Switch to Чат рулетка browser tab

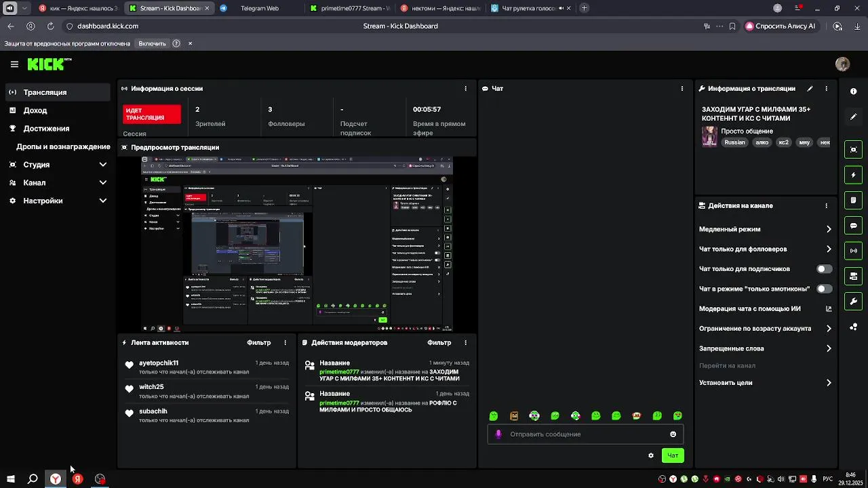530,8
